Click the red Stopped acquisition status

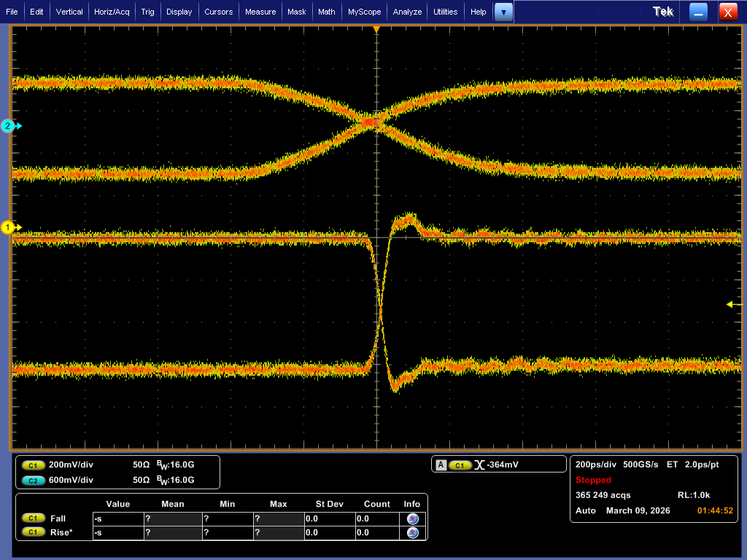click(593, 480)
